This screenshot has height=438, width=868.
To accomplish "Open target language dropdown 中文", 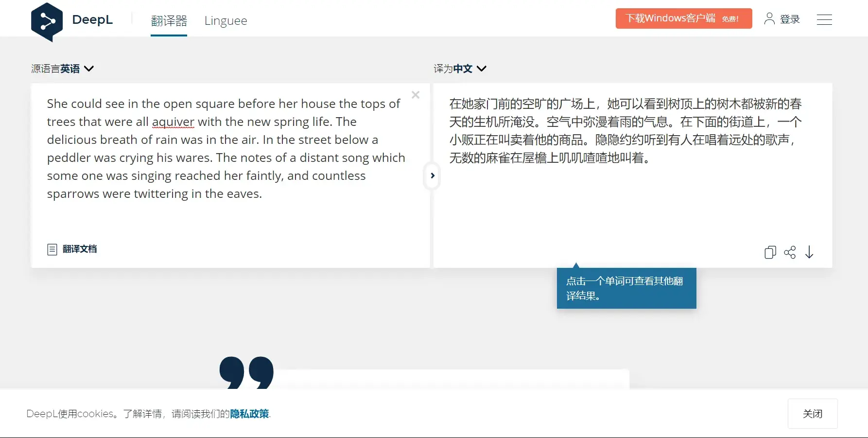I will click(460, 69).
